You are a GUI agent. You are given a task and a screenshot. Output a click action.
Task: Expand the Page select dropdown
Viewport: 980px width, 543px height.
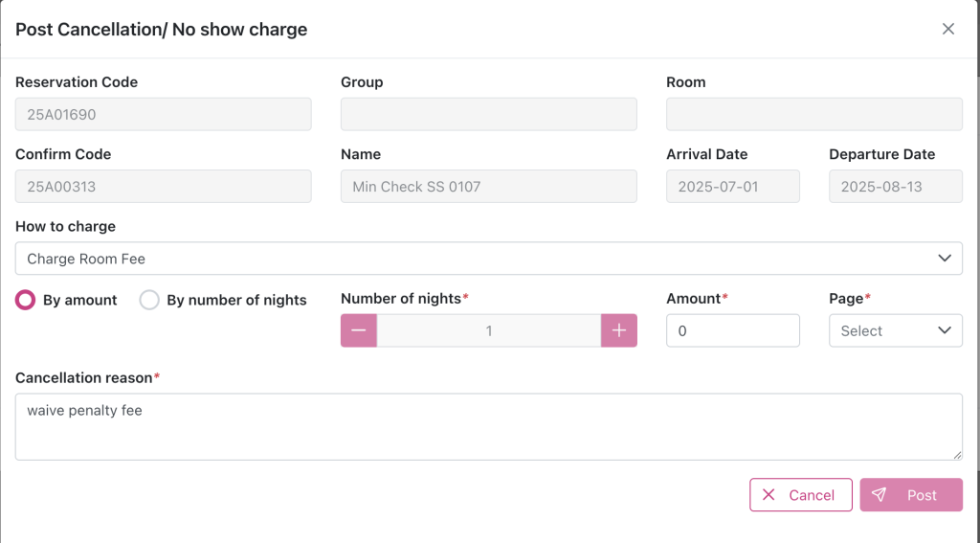pyautogui.click(x=895, y=330)
